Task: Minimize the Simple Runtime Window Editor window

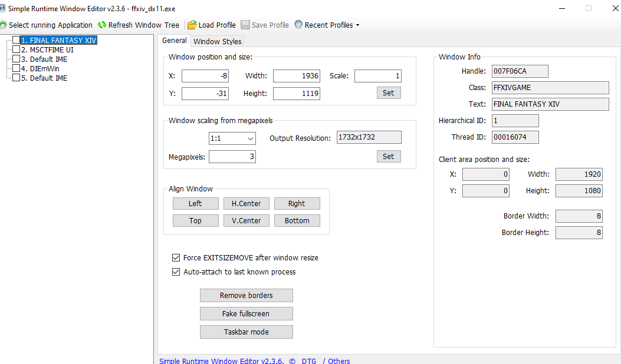Action: (562, 8)
